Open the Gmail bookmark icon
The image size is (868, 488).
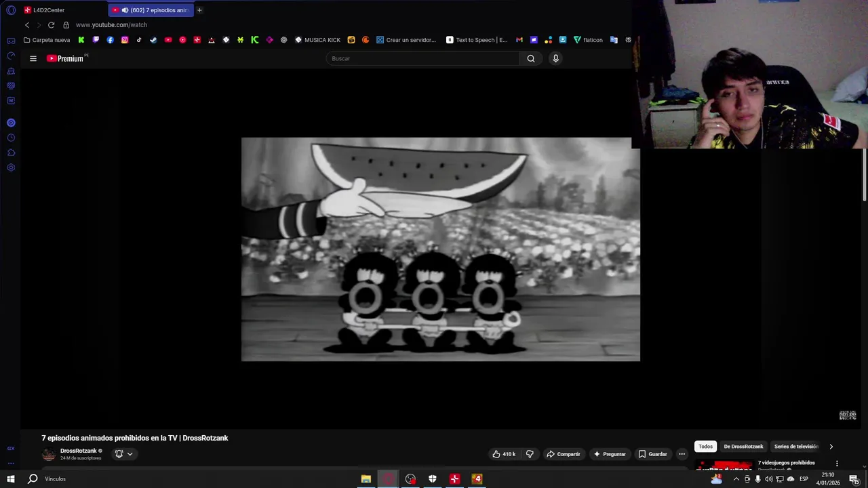click(x=519, y=40)
